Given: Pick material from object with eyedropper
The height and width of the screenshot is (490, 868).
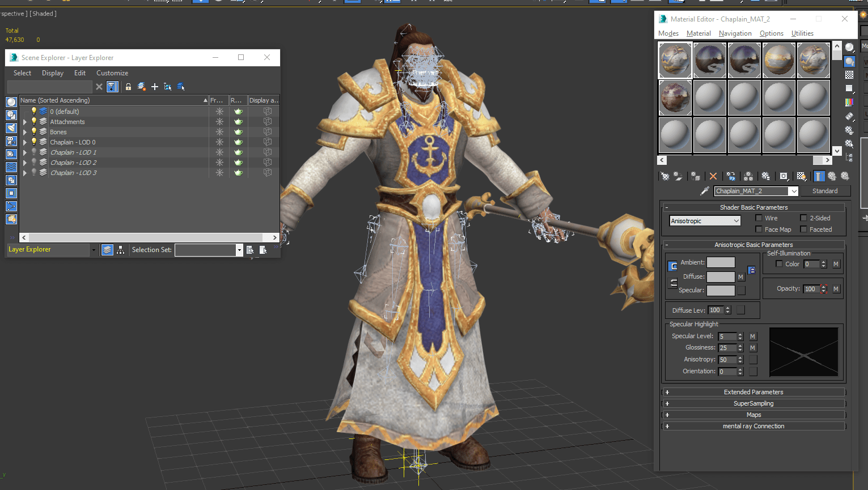Looking at the screenshot, I should 705,191.
